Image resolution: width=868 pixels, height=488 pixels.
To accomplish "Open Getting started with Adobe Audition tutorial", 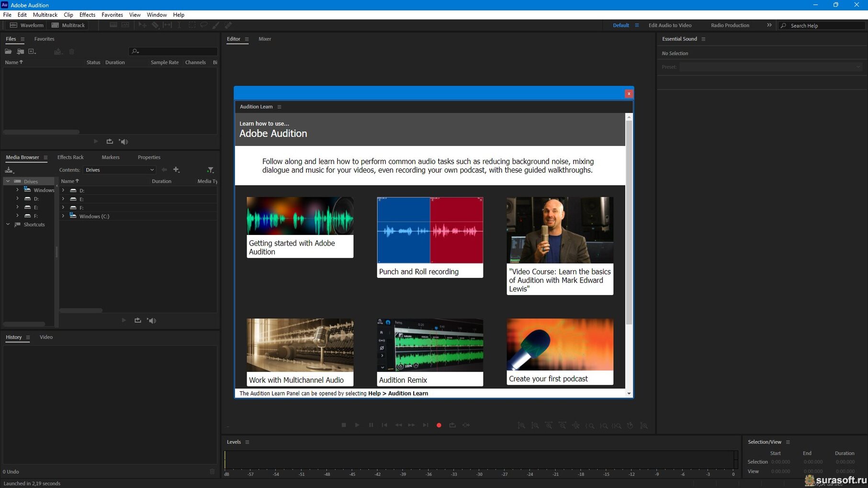I will [300, 227].
